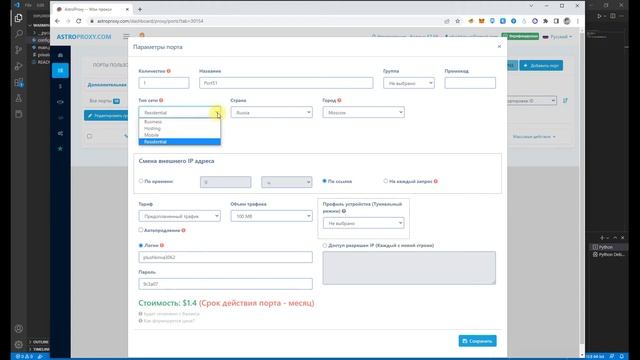640x360 pixels.
Task: Open Группа dropdown
Action: click(x=409, y=83)
